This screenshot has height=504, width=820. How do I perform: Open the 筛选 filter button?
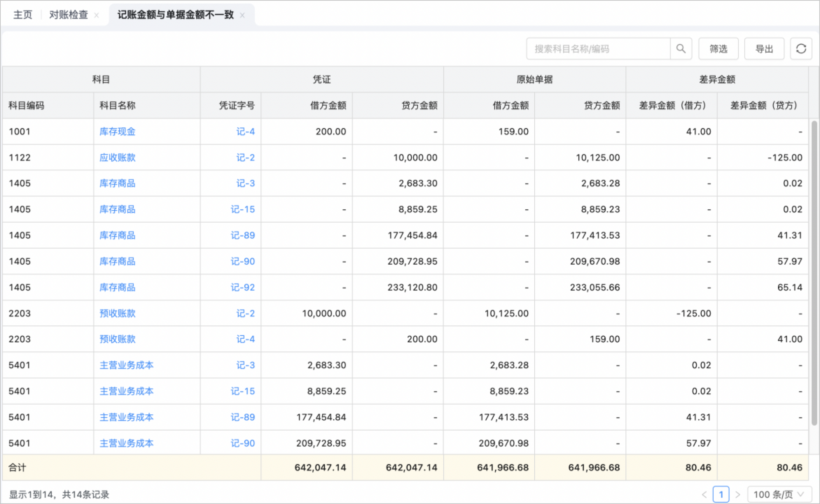click(x=718, y=49)
